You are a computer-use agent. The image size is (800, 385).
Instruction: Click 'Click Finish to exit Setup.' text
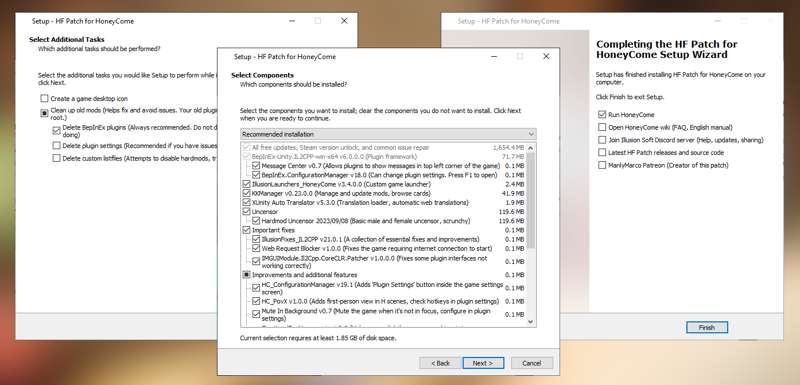coord(630,97)
